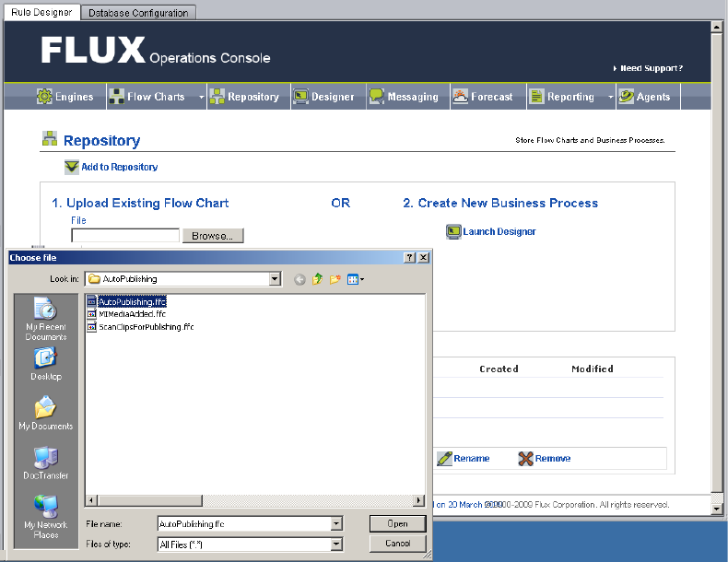This screenshot has height=562, width=728.
Task: Select the MIMediaAdded.ffc file
Action: (x=127, y=314)
